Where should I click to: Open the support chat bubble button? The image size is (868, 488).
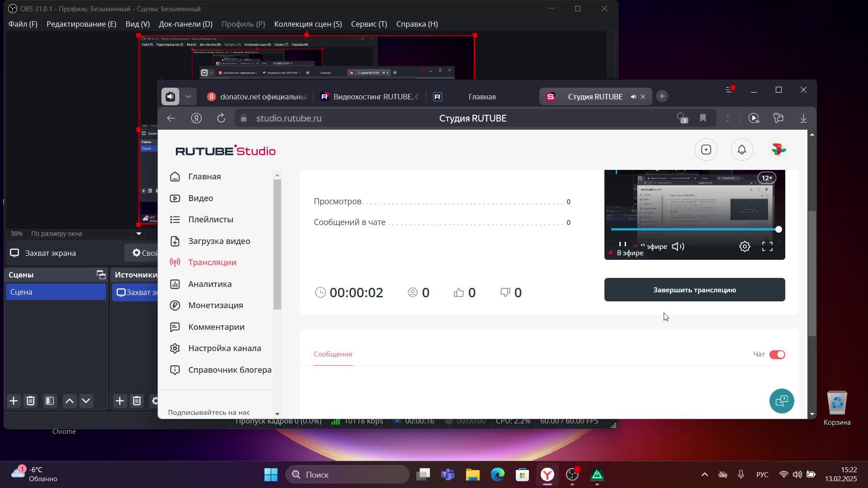click(782, 401)
